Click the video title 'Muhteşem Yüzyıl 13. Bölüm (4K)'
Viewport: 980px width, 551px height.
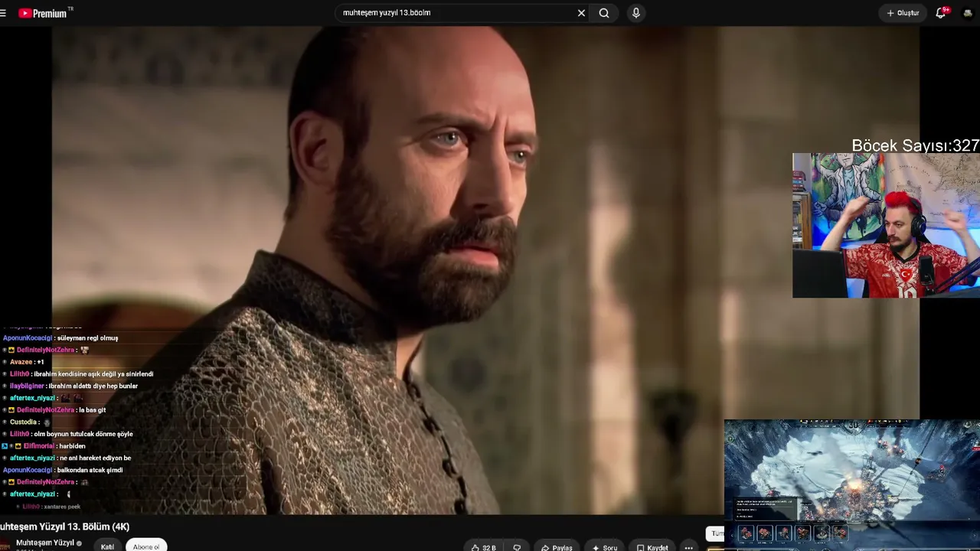coord(65,527)
